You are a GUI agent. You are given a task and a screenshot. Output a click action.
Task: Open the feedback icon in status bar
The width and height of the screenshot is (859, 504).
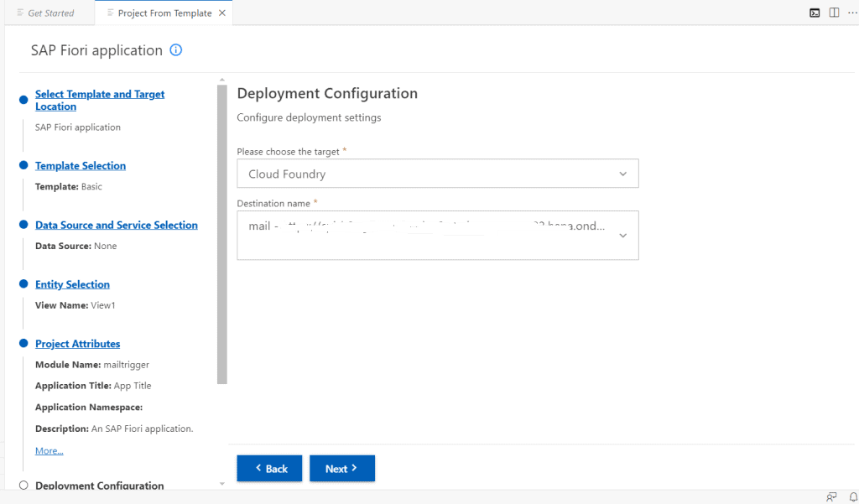click(x=831, y=497)
